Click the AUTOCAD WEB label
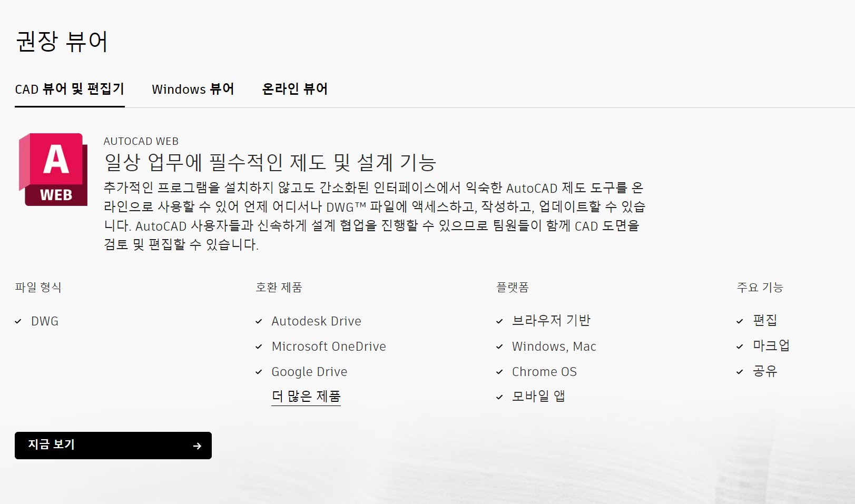This screenshot has height=504, width=855. tap(141, 141)
